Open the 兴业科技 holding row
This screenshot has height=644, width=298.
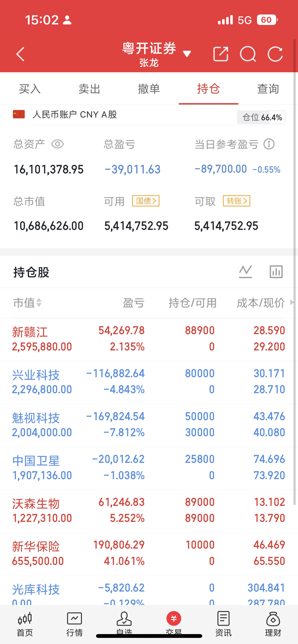pos(149,382)
